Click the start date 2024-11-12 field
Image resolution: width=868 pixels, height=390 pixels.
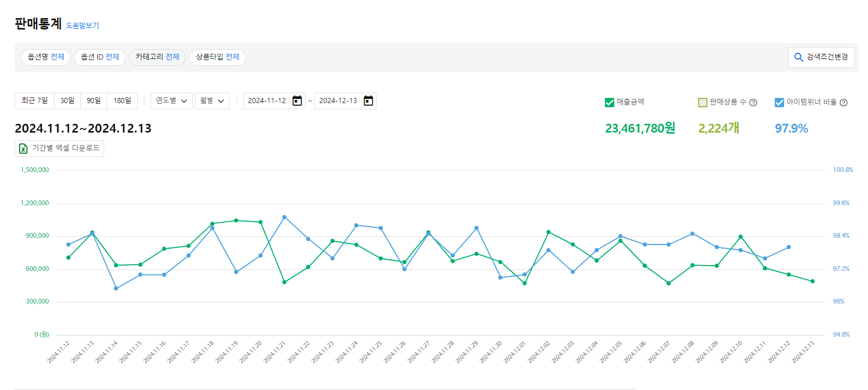[x=267, y=101]
